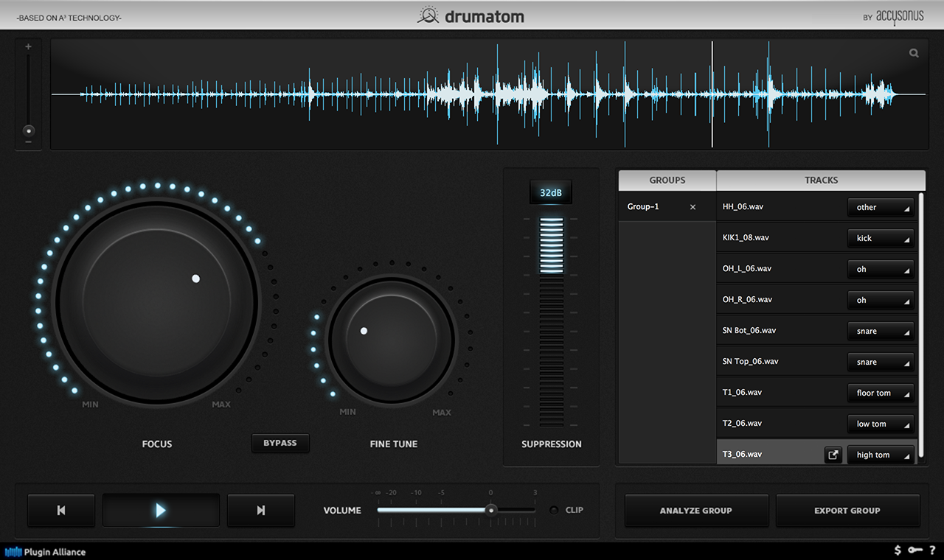Click the dollar sign icon in the bottom bar
The image size is (944, 560).
[898, 550]
